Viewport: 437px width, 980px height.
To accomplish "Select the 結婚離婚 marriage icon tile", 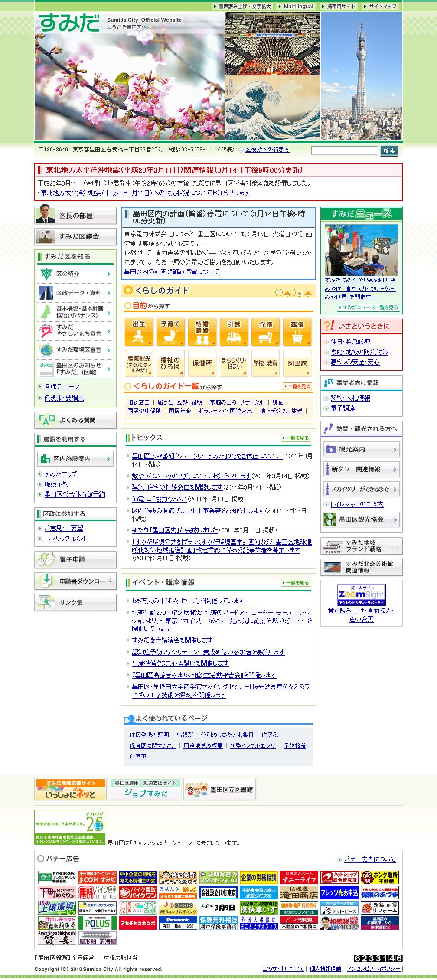I will (202, 332).
